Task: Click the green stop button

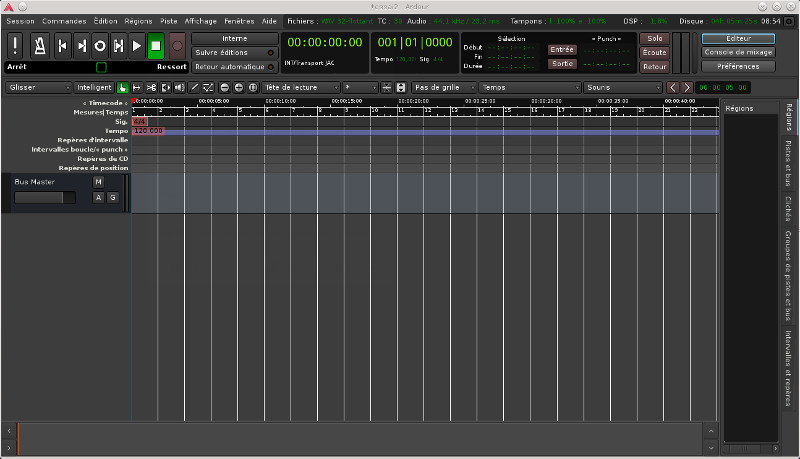Action: point(155,45)
